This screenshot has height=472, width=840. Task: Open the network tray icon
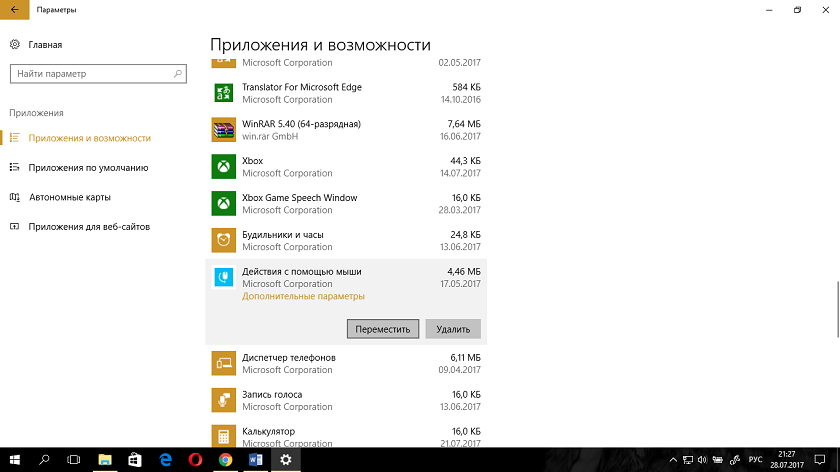click(x=688, y=460)
